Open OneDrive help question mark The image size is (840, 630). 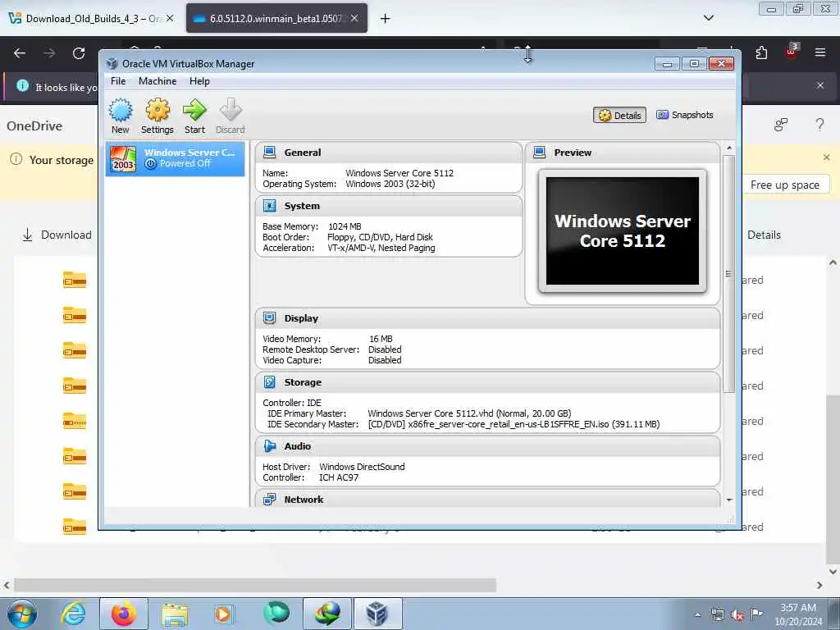pyautogui.click(x=819, y=126)
